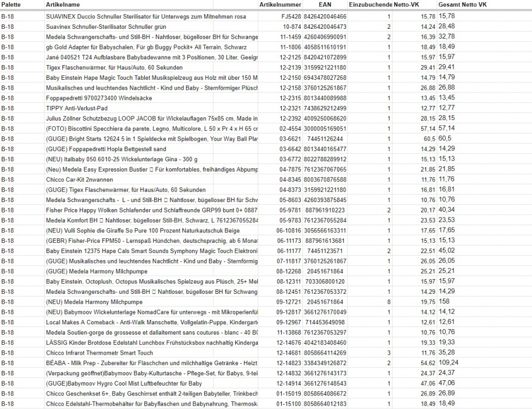The height and width of the screenshot is (409, 532).
Task: Click EAN 74451126244
Action: coord(325,139)
